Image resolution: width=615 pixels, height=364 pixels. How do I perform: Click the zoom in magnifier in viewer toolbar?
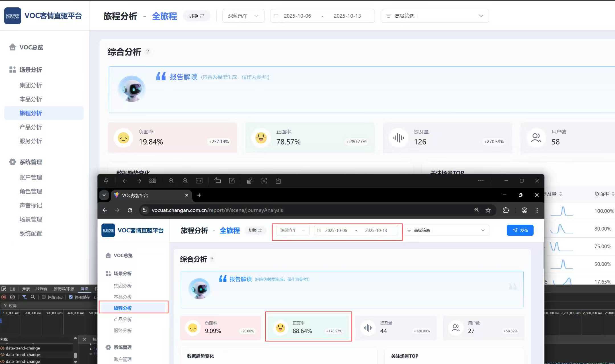[x=171, y=181]
